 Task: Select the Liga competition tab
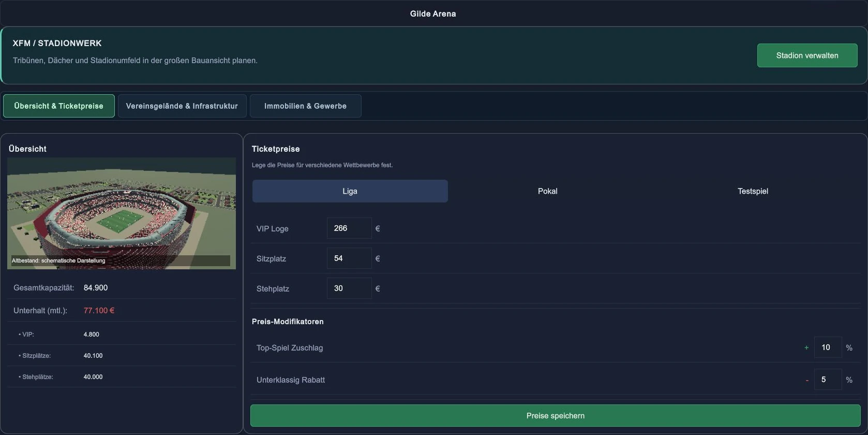pos(350,191)
